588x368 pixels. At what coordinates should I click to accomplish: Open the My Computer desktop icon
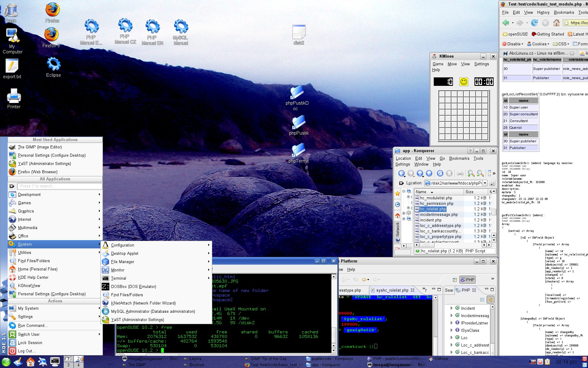pyautogui.click(x=13, y=41)
